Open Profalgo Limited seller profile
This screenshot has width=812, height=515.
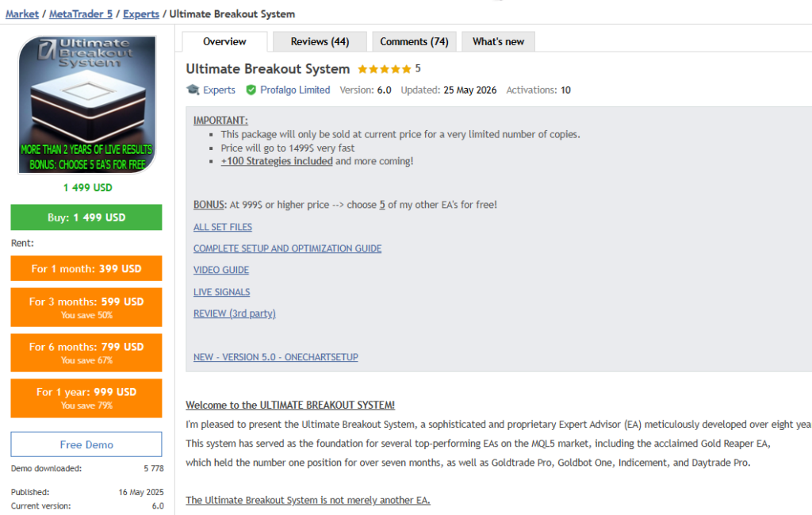[x=295, y=90]
